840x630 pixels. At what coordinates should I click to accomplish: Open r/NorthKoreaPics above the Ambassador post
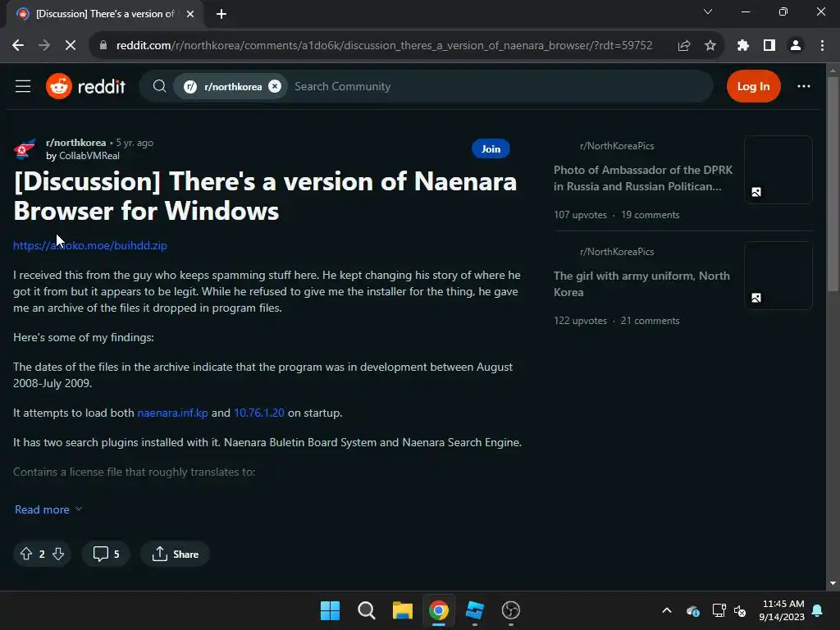click(x=617, y=146)
